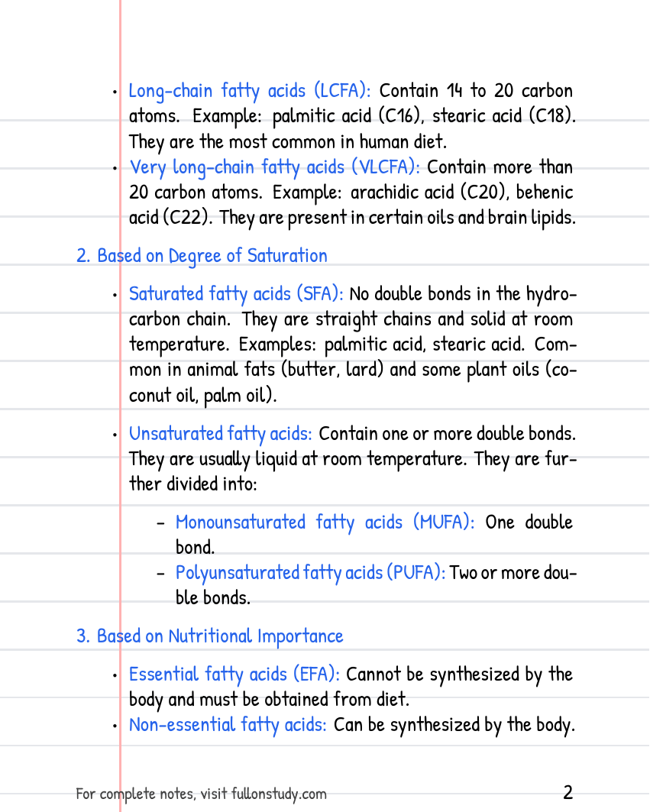Click the text 'Can be synthesized by the body.'
Screen dimensions: 650x812
pos(454,725)
